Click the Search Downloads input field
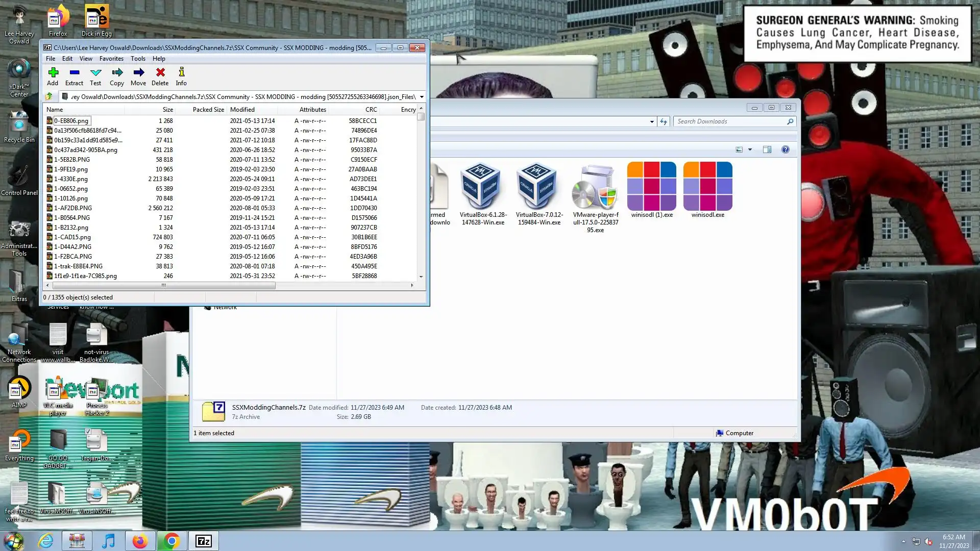The image size is (980, 551). pos(730,121)
